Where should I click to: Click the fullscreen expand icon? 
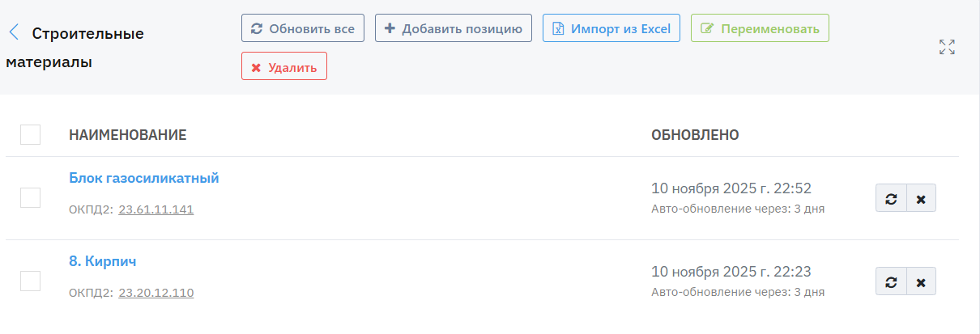[x=947, y=47]
